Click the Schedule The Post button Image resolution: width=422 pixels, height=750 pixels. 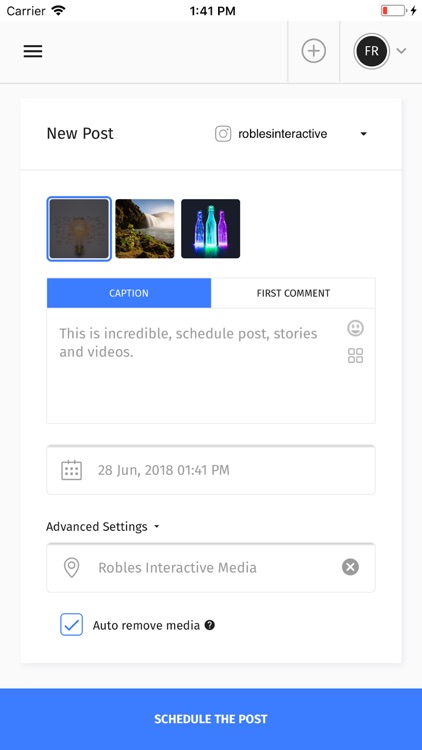[x=211, y=719]
